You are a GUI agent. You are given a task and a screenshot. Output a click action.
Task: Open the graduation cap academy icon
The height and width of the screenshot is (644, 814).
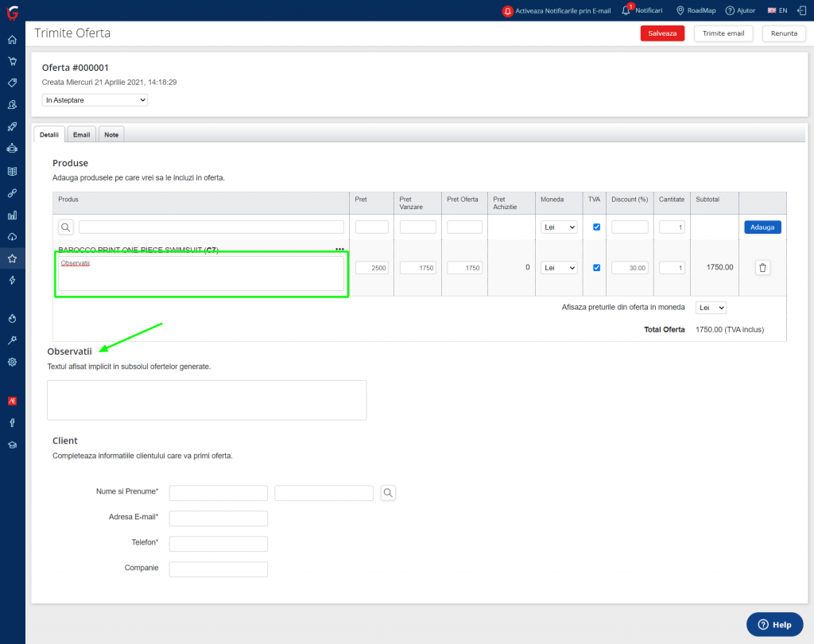13,445
